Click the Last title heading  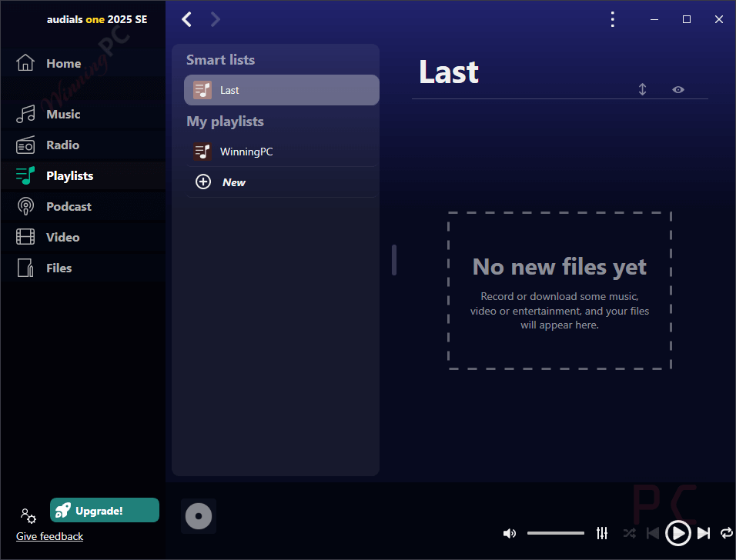tap(449, 72)
